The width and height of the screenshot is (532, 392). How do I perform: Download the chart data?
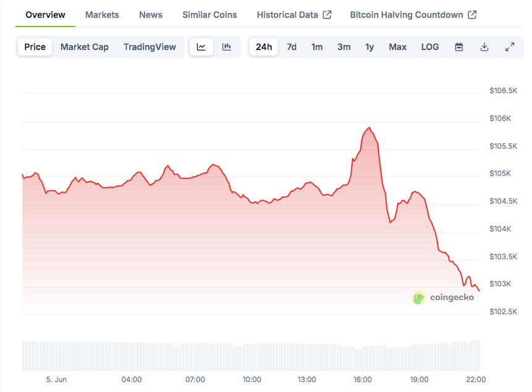tap(484, 47)
